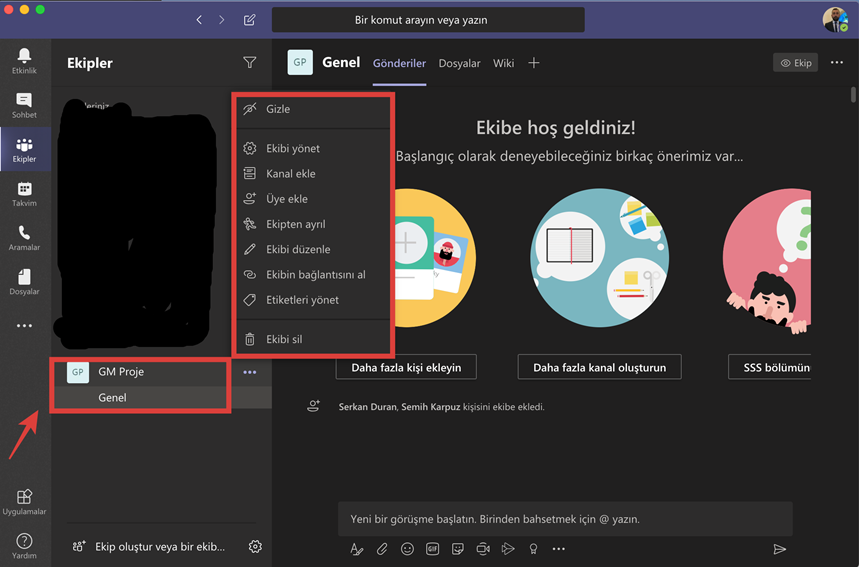Open the Stream icon in the compose toolbar

(x=508, y=549)
